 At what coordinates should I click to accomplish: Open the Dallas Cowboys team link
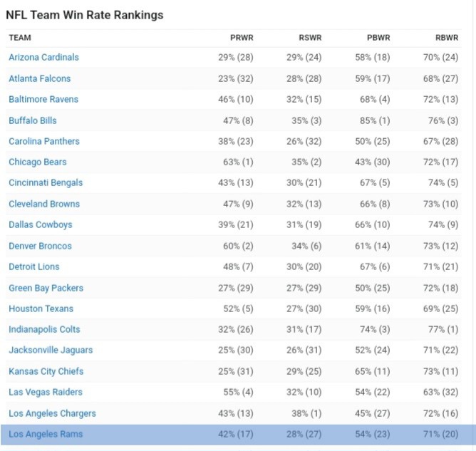[41, 225]
